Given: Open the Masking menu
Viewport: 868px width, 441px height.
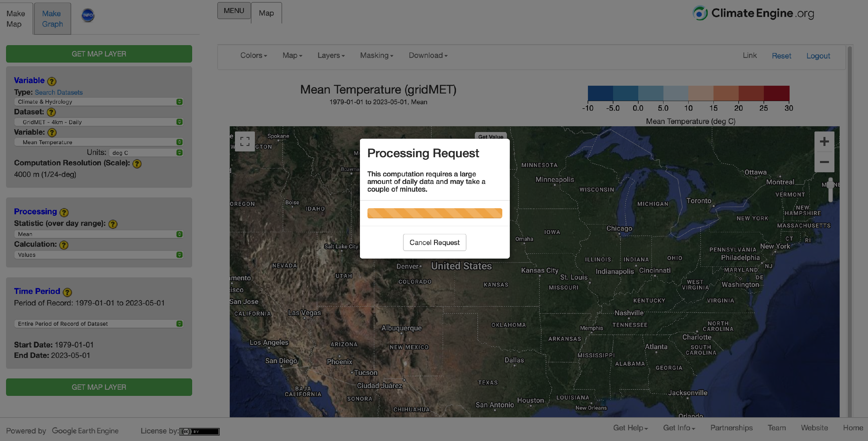Looking at the screenshot, I should (x=376, y=56).
